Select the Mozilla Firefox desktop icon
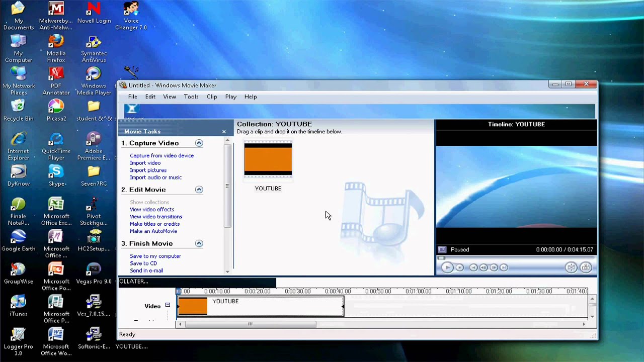644x362 pixels. coord(56,48)
